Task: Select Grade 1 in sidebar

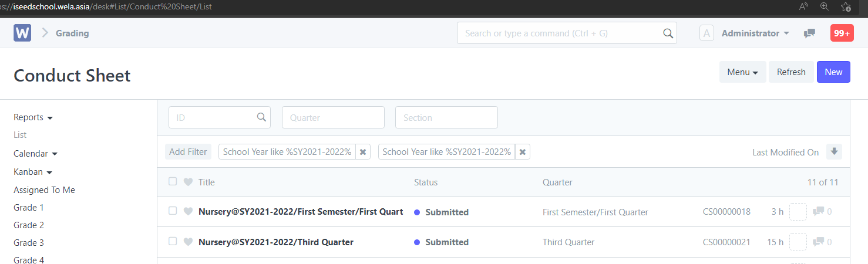Action: (x=29, y=208)
